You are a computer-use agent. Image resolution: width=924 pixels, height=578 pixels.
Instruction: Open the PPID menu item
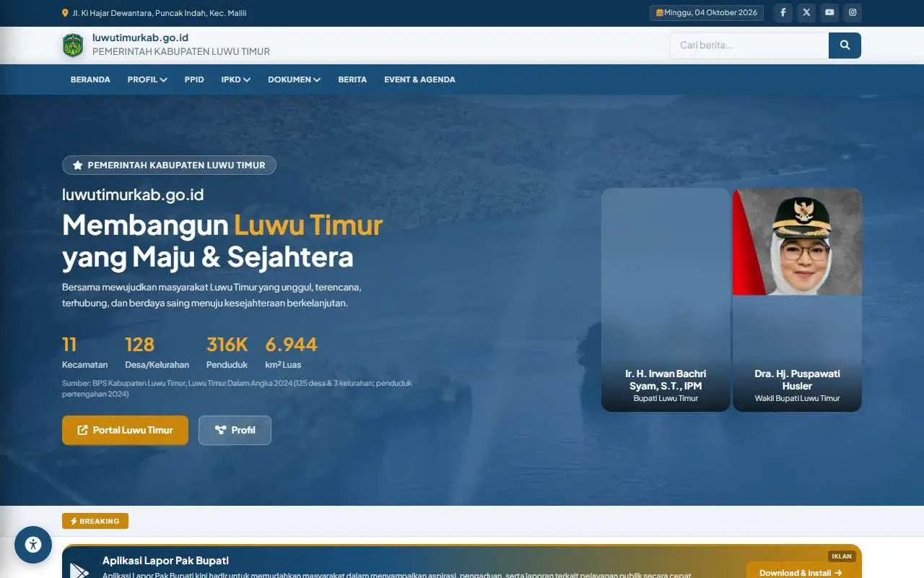pos(194,79)
